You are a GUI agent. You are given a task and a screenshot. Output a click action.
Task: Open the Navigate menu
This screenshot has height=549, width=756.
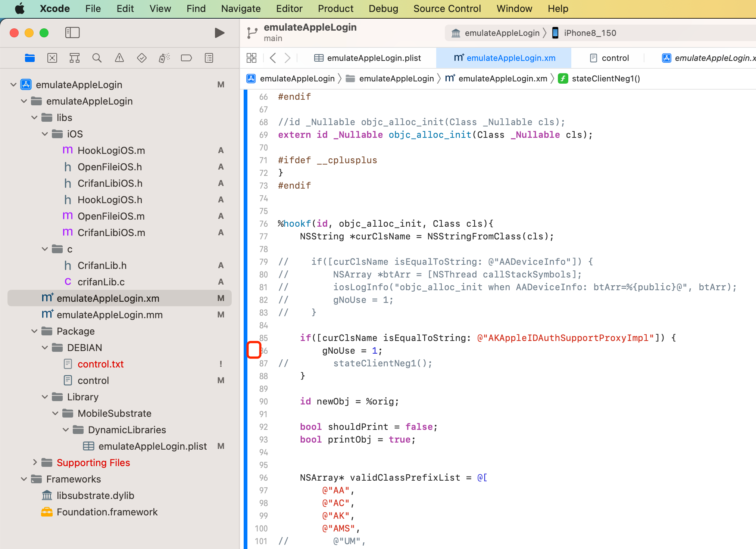point(241,9)
